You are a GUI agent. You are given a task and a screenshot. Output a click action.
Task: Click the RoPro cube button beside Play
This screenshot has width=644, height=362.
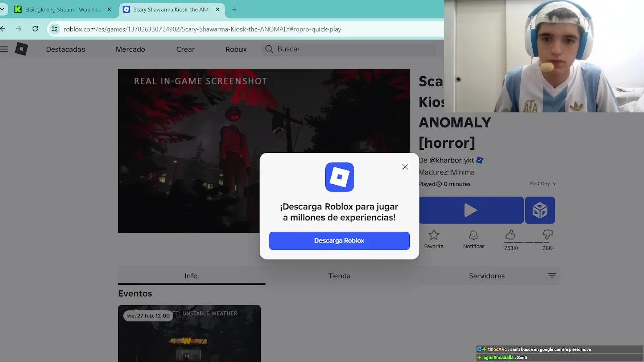(540, 210)
